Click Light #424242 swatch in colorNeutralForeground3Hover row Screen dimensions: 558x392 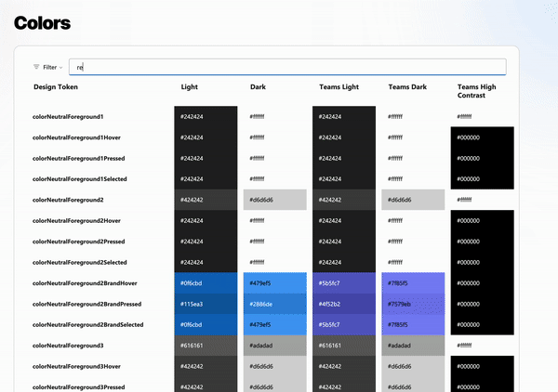(206, 366)
